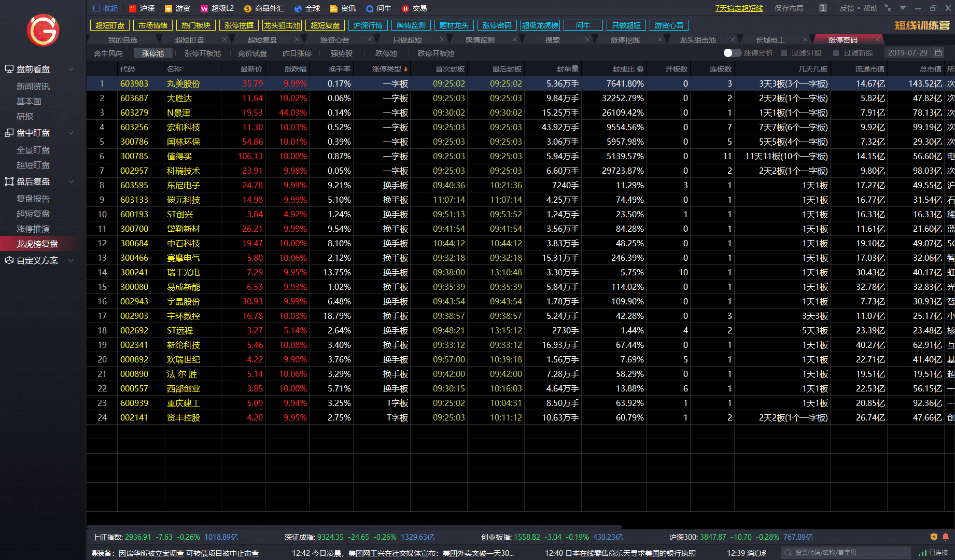Viewport: 955px width, 560px height.
Task: Click the 超级龙虎榜 toolbar button
Action: pyautogui.click(x=540, y=25)
